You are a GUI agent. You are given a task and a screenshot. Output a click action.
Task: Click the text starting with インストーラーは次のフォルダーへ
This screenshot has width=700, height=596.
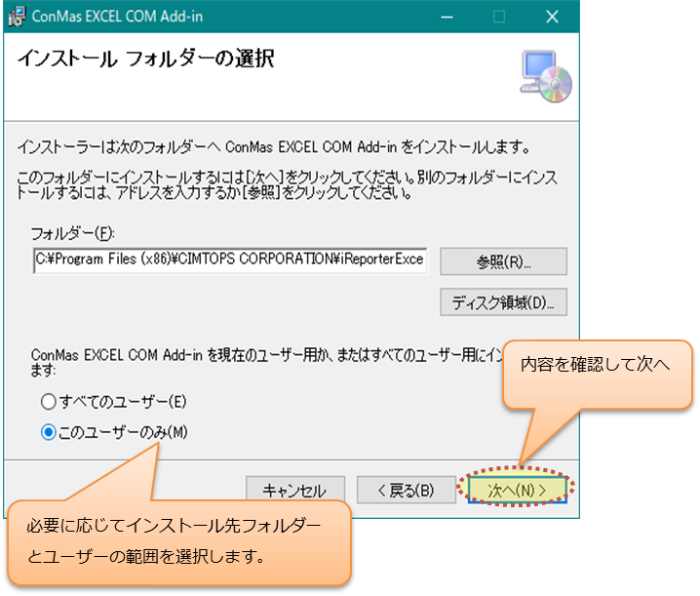[274, 148]
